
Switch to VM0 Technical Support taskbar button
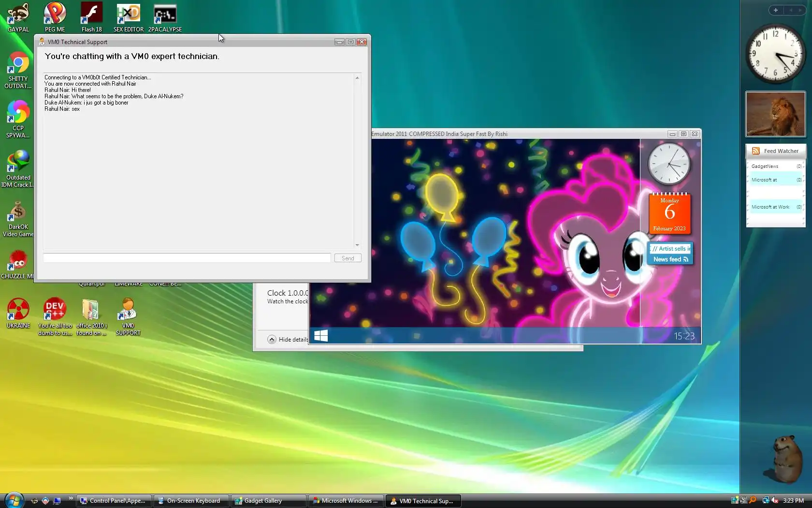tap(423, 501)
